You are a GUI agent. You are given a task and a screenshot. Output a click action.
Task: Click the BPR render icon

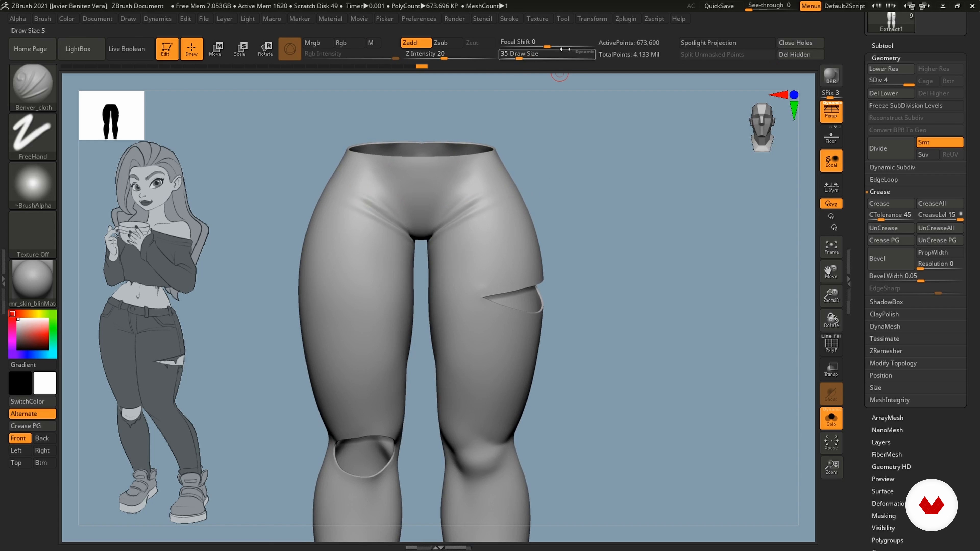831,76
